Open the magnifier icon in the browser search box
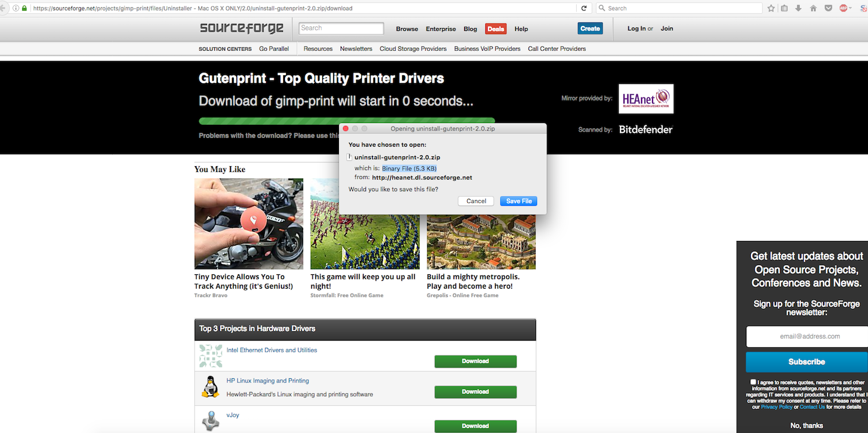This screenshot has width=868, height=433. click(x=602, y=8)
